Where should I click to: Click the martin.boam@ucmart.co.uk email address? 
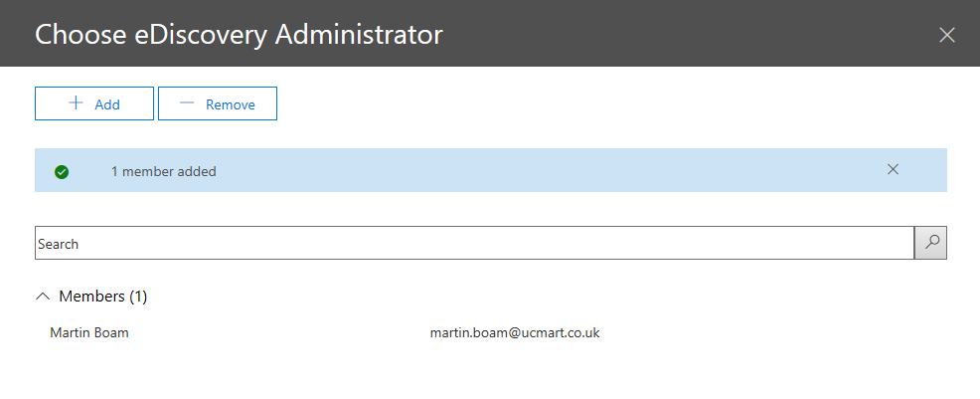(514, 332)
